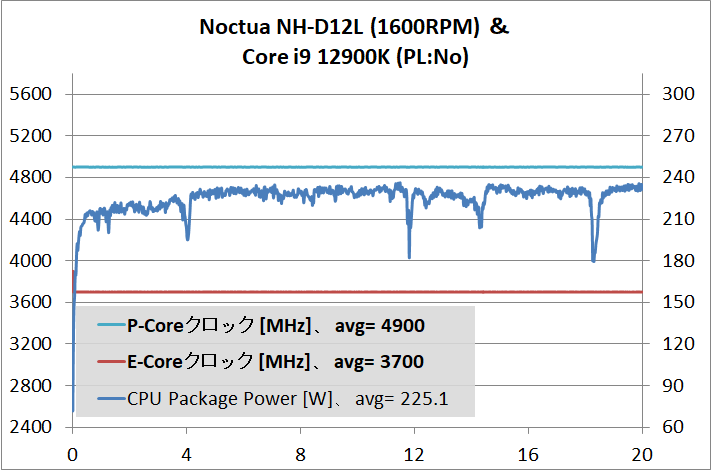Click the power dip near minute 4
711x470 pixels.
(187, 224)
